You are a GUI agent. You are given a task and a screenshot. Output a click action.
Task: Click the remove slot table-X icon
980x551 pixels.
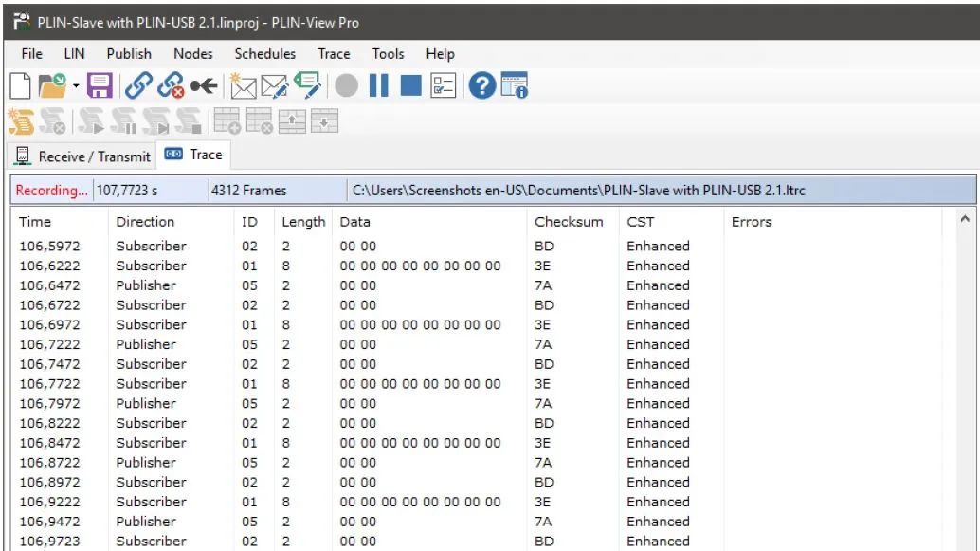point(260,121)
